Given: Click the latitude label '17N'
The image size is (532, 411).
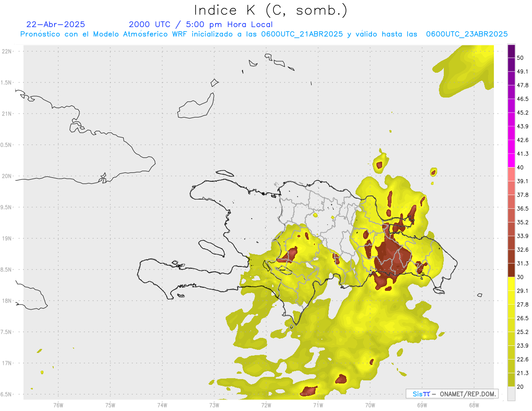Looking at the screenshot, I should 7,364.
